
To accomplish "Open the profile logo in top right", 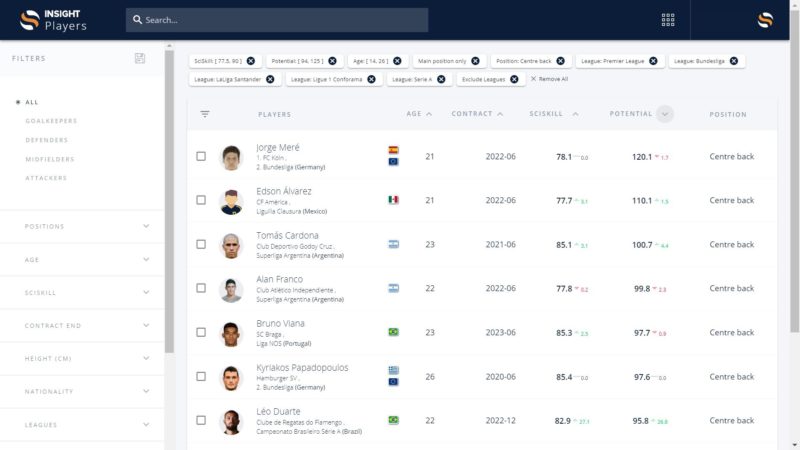I will click(x=765, y=20).
